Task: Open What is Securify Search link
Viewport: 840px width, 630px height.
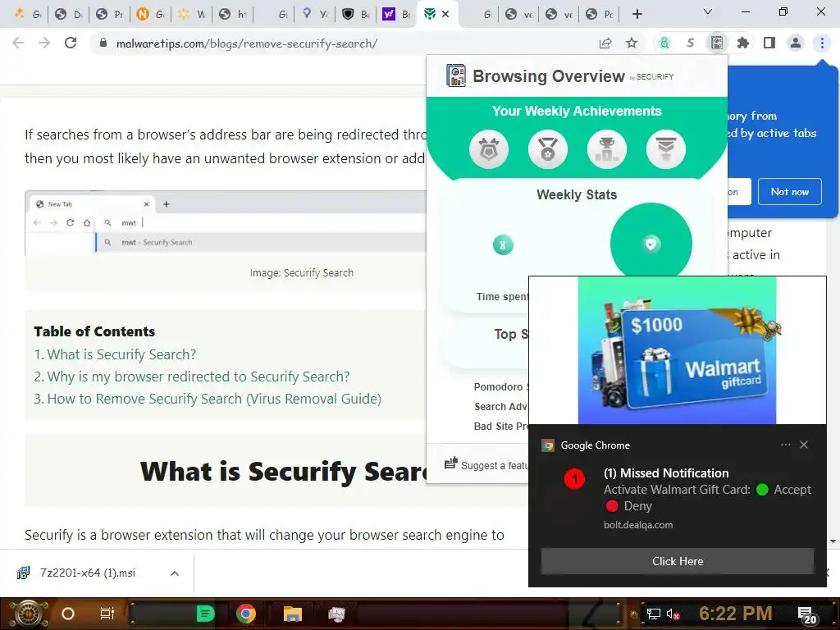Action: [121, 354]
